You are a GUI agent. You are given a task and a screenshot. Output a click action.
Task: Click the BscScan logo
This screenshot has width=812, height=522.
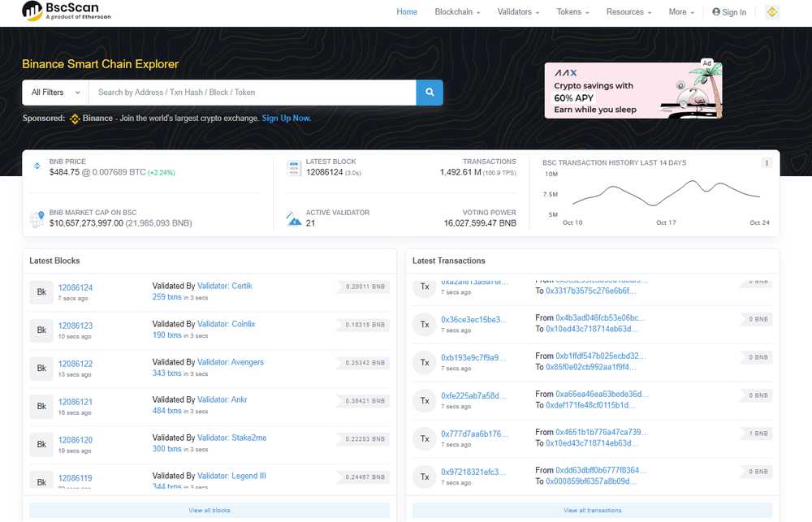[x=67, y=11]
